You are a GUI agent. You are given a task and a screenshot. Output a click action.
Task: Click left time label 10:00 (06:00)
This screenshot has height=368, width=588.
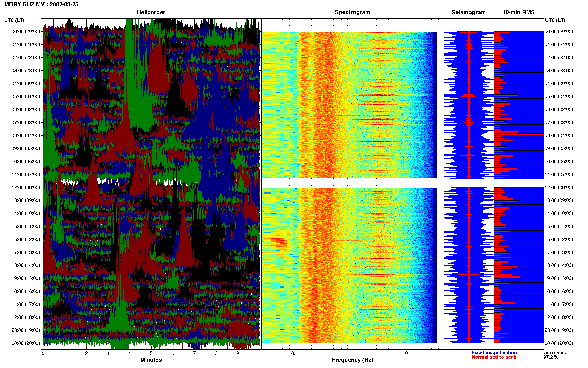click(26, 161)
